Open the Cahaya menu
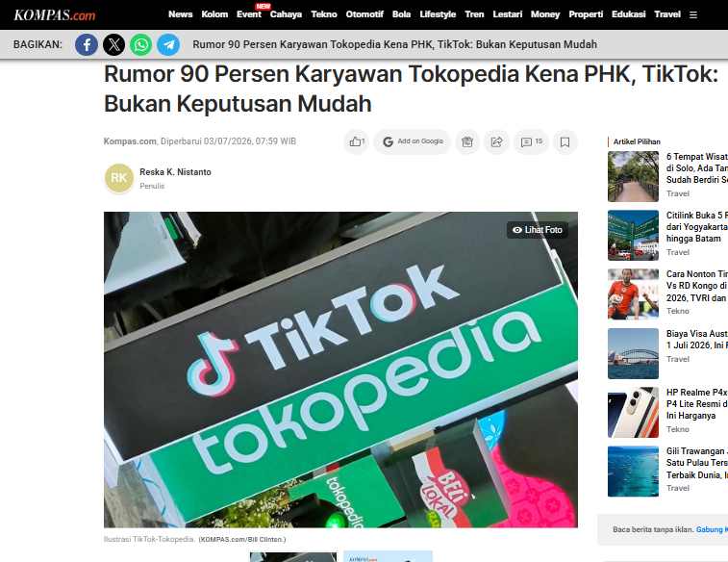This screenshot has height=562, width=728. pyautogui.click(x=286, y=14)
